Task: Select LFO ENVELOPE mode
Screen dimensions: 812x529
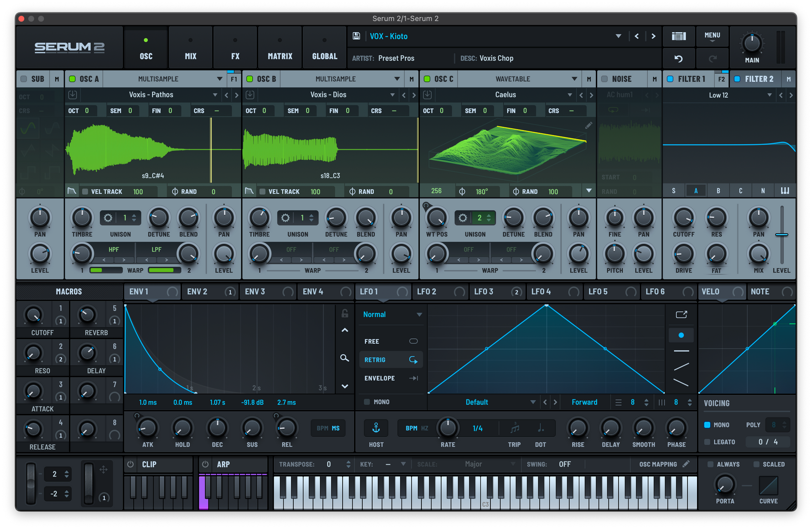Action: (x=391, y=378)
